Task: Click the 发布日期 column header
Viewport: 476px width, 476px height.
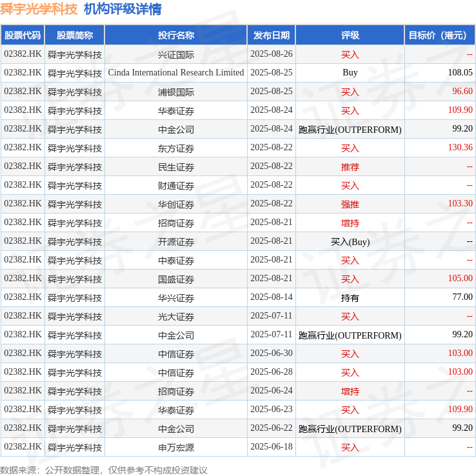Action: point(272,35)
